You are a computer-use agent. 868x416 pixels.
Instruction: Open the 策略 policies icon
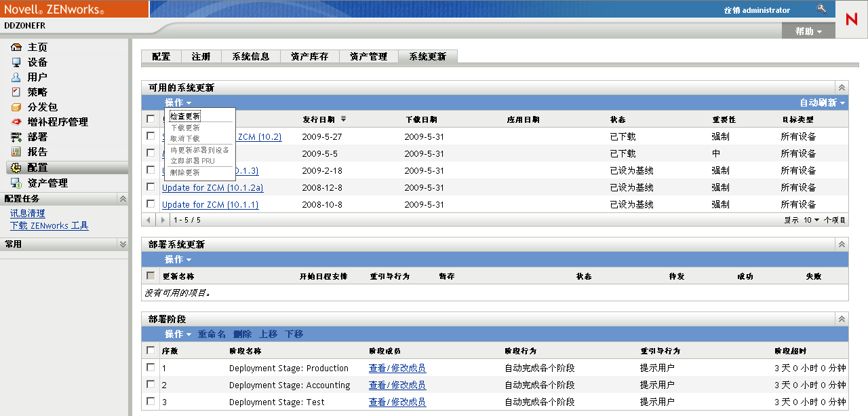coord(16,92)
